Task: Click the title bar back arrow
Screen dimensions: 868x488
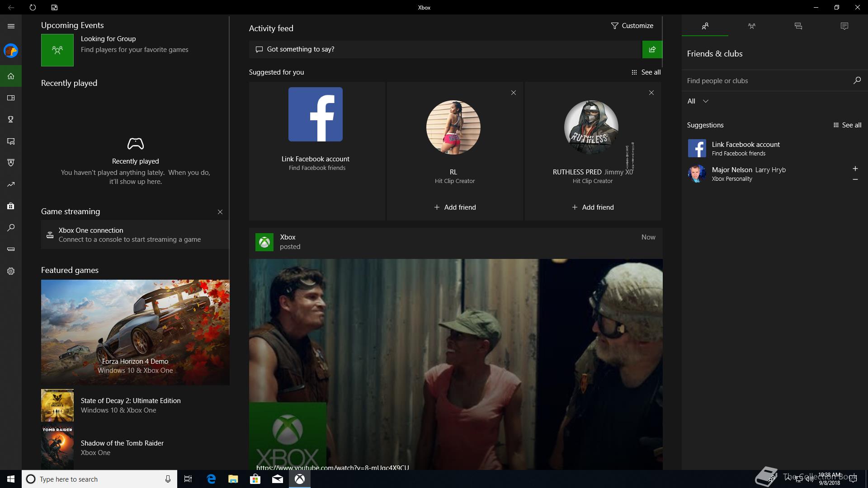Action: tap(11, 7)
